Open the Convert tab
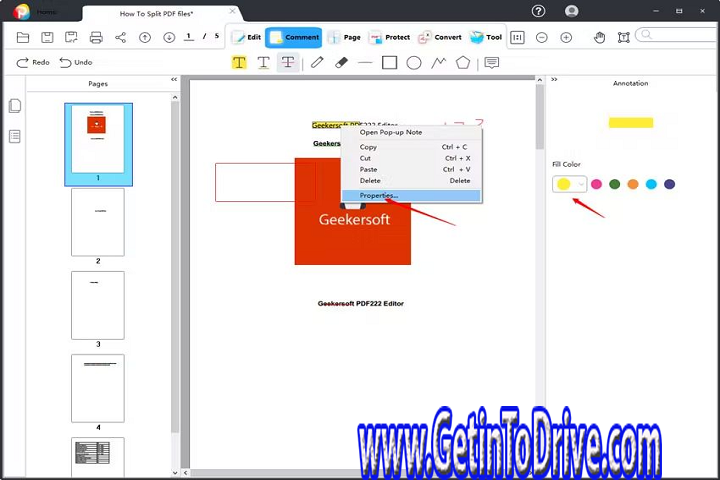Screen dimensions: 720x480 (439, 37)
